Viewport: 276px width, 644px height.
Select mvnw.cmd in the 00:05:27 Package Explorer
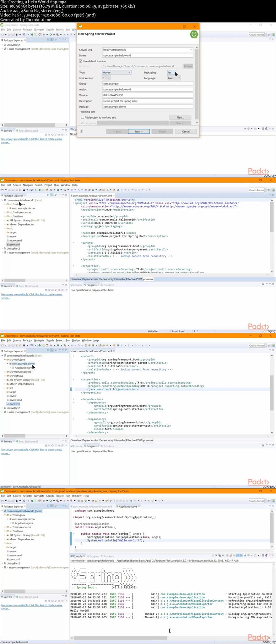pos(16,555)
